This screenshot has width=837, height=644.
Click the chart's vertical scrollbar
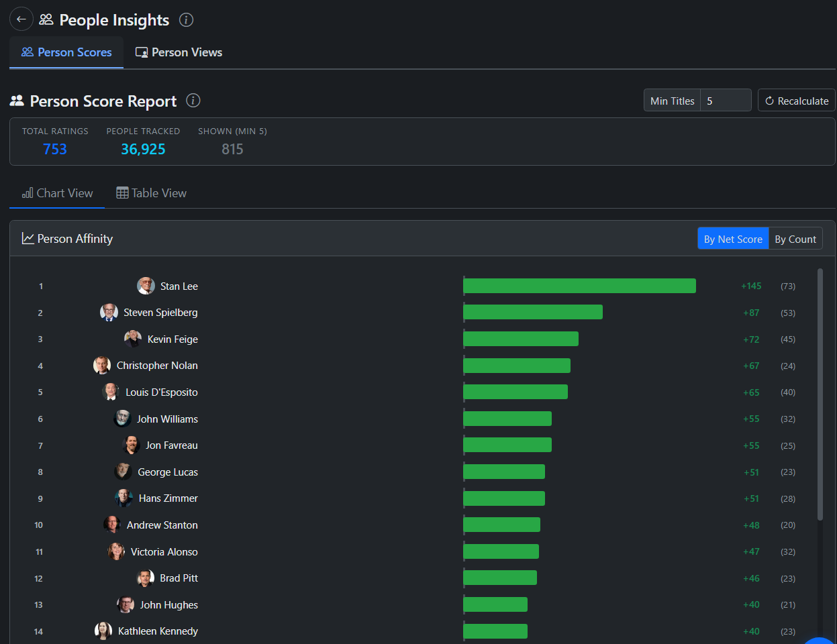[x=820, y=394]
